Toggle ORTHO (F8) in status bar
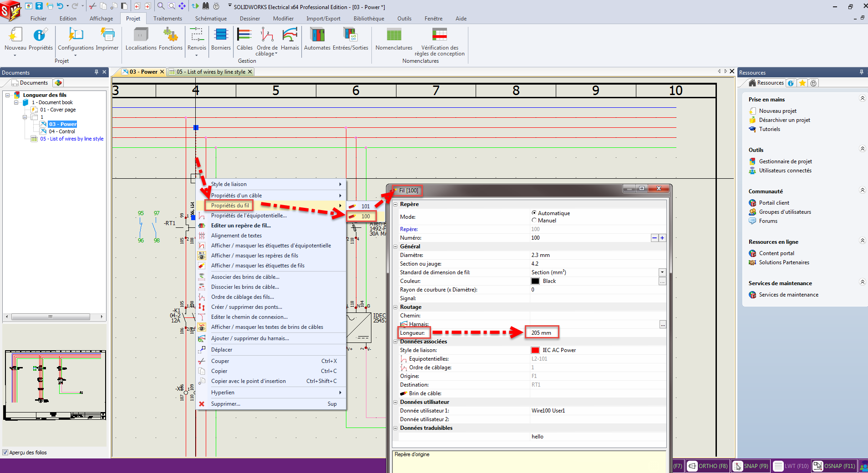The width and height of the screenshot is (868, 473). click(x=707, y=466)
